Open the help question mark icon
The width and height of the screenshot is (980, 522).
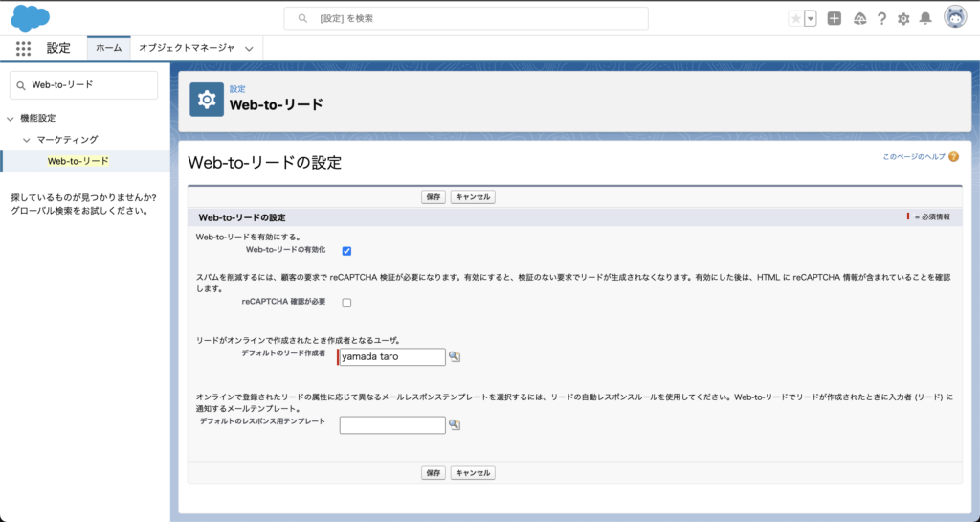coord(881,19)
